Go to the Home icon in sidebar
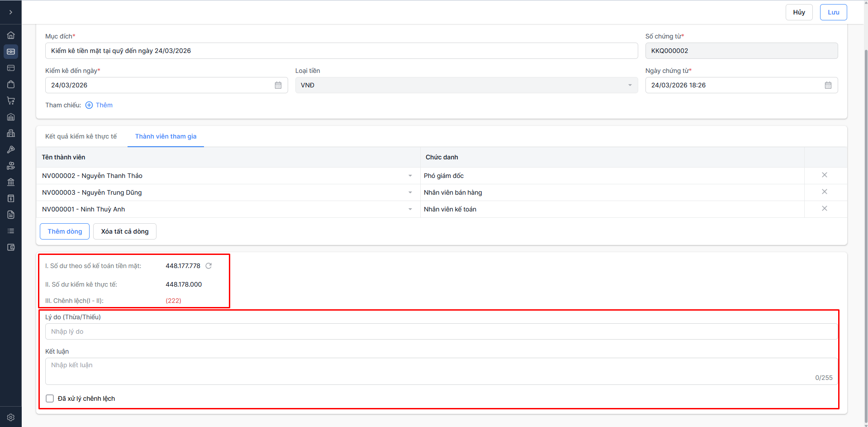 (11, 35)
